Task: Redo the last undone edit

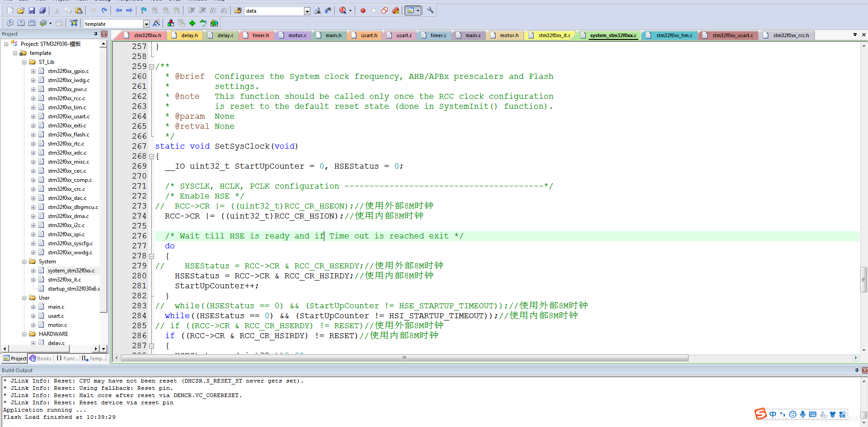Action: point(104,10)
